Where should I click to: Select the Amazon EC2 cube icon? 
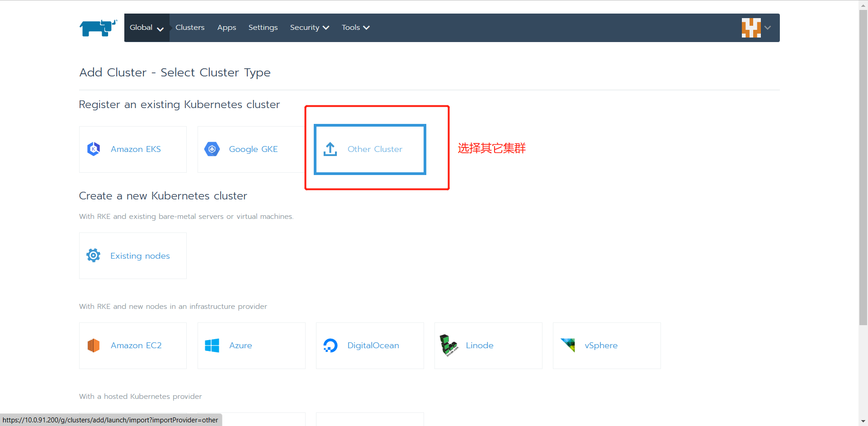93,345
